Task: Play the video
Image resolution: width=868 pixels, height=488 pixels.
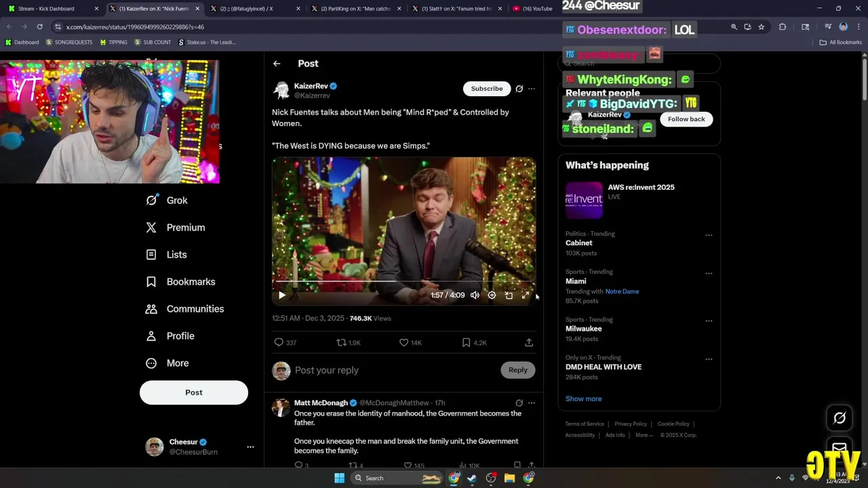Action: [x=282, y=296]
